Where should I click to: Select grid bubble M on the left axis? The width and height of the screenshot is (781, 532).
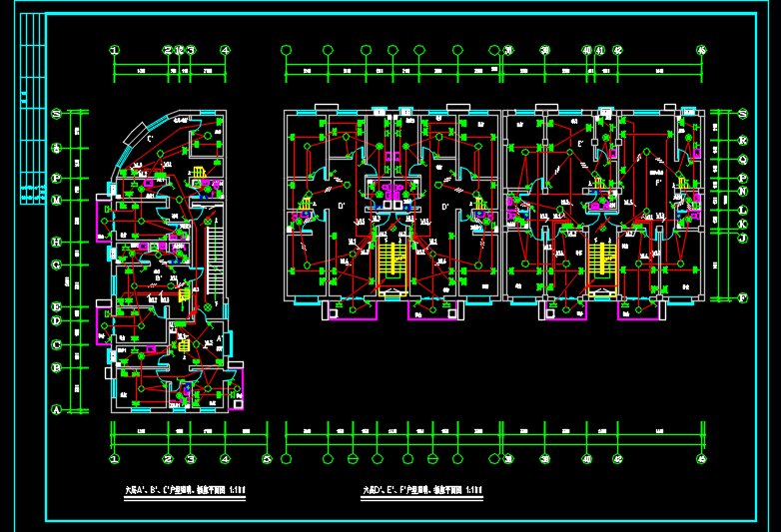[x=57, y=200]
